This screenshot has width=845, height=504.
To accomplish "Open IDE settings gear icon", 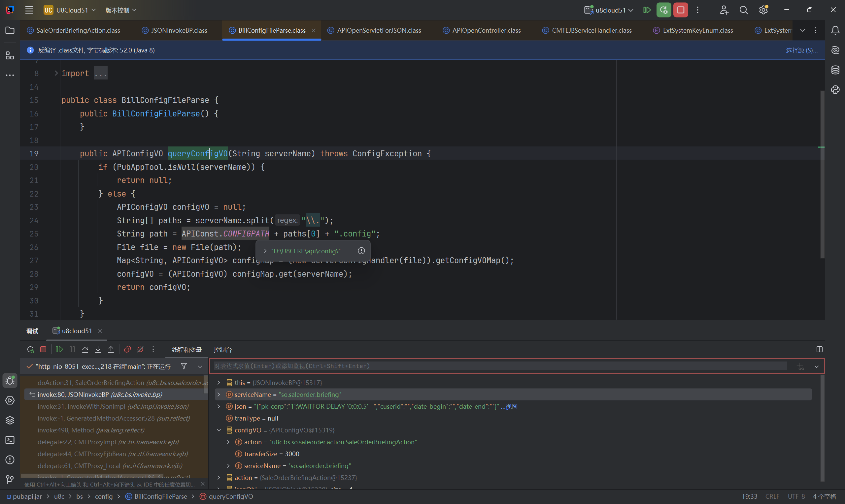I will point(763,10).
